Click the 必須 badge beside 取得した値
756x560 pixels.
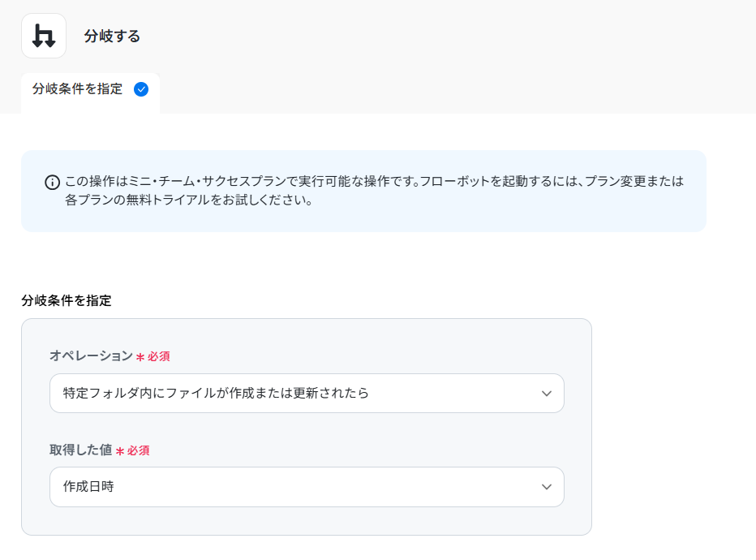click(x=139, y=451)
